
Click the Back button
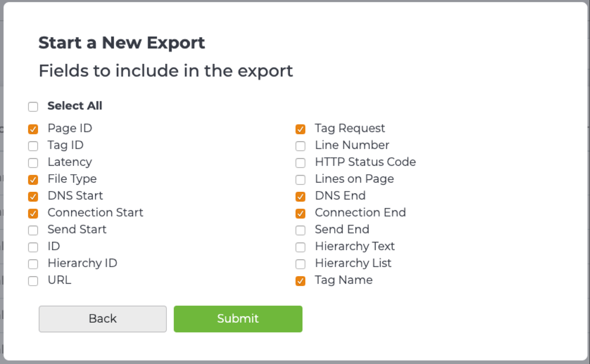103,319
